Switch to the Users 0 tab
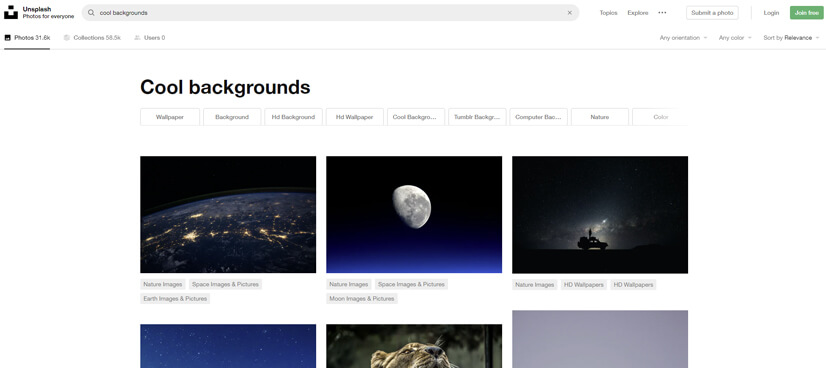This screenshot has height=368, width=826. pyautogui.click(x=150, y=38)
